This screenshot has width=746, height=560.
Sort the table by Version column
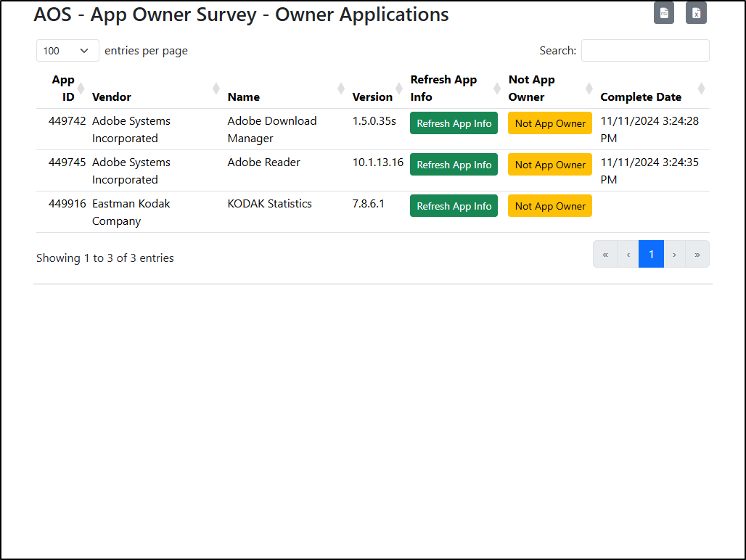pyautogui.click(x=378, y=88)
